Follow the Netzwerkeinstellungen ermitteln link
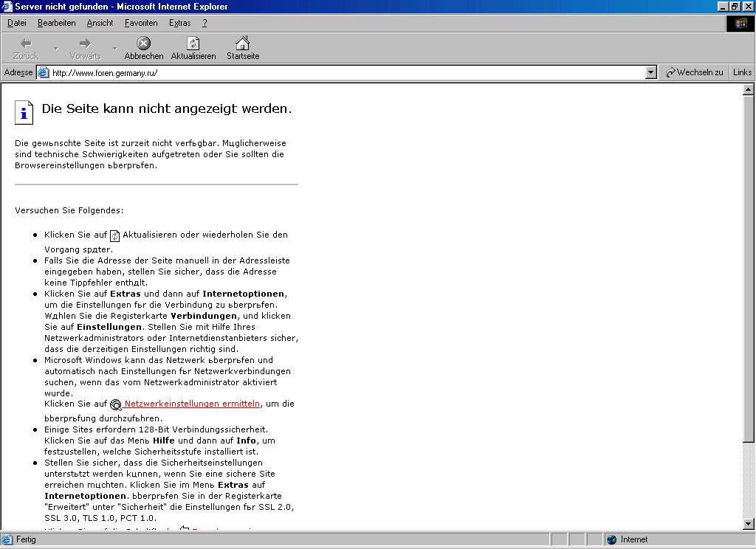The height and width of the screenshot is (549, 756). 192,404
